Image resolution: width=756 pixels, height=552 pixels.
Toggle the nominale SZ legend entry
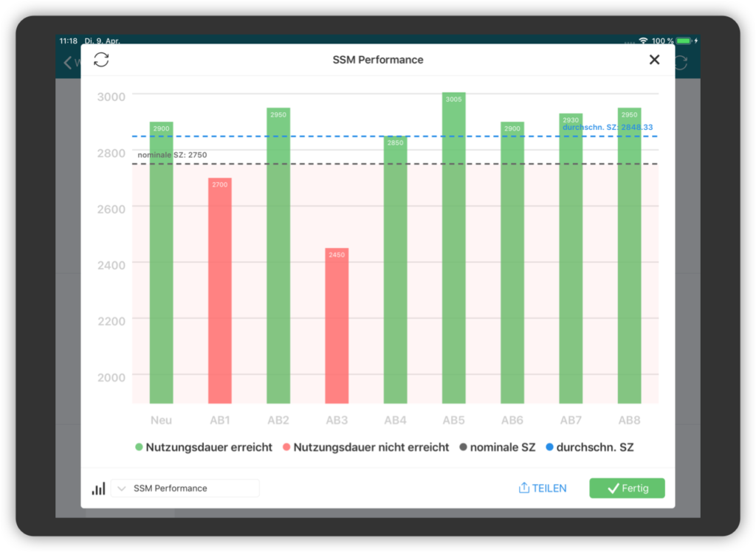(x=497, y=447)
